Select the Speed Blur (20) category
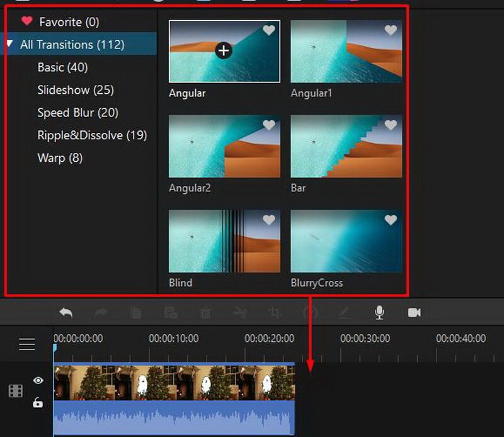The image size is (504, 437). pos(77,113)
